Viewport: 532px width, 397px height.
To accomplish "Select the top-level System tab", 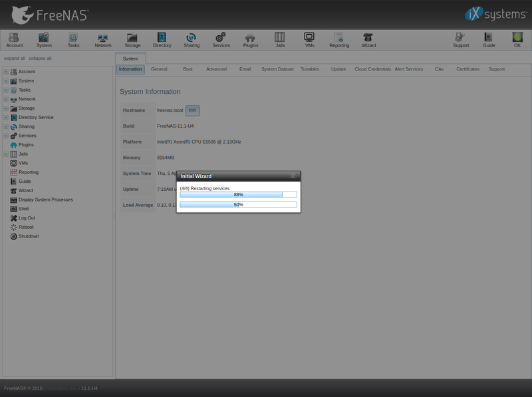I will [x=130, y=59].
